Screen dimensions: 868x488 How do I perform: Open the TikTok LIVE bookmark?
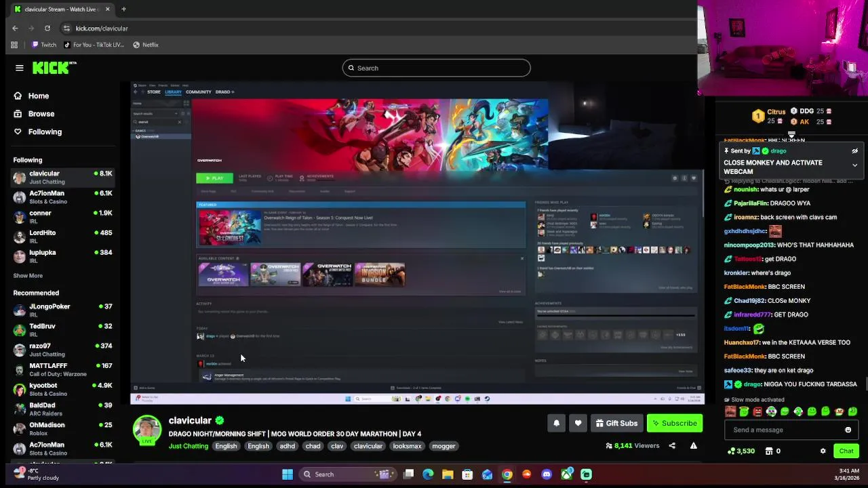pos(94,45)
